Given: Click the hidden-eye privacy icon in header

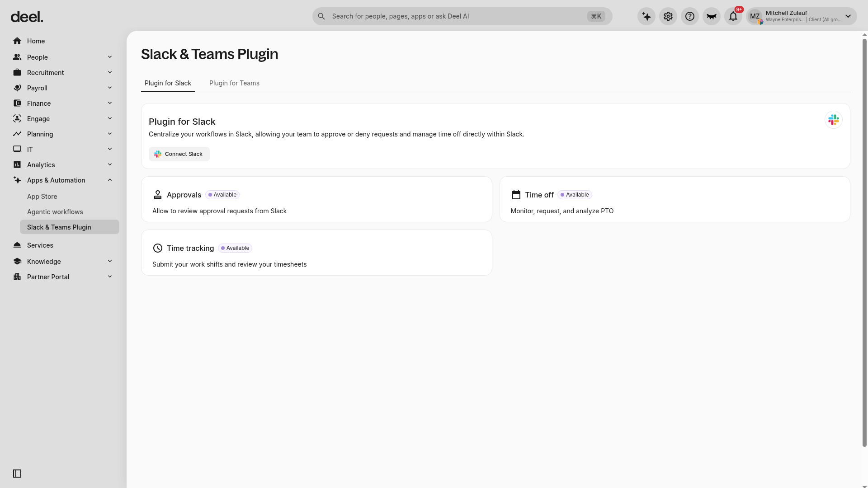Looking at the screenshot, I should pos(712,17).
